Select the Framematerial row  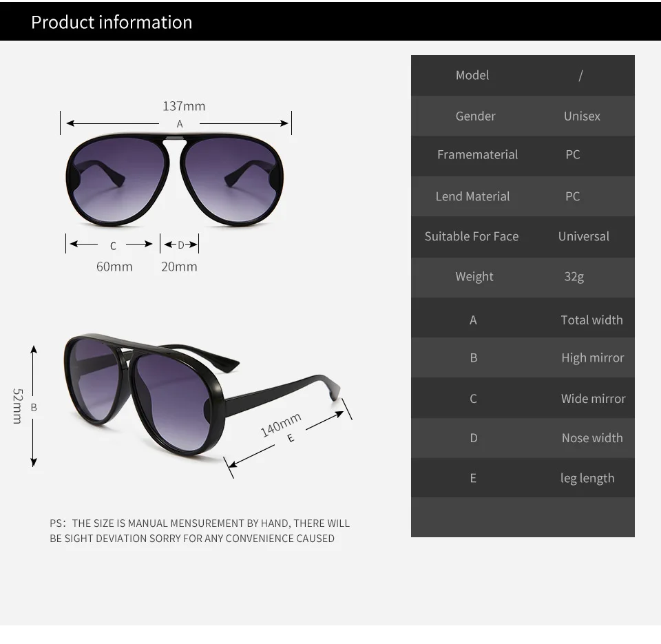523,155
